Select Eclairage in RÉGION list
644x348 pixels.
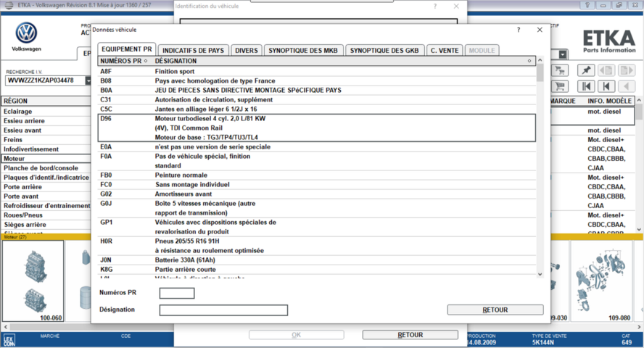coord(46,112)
